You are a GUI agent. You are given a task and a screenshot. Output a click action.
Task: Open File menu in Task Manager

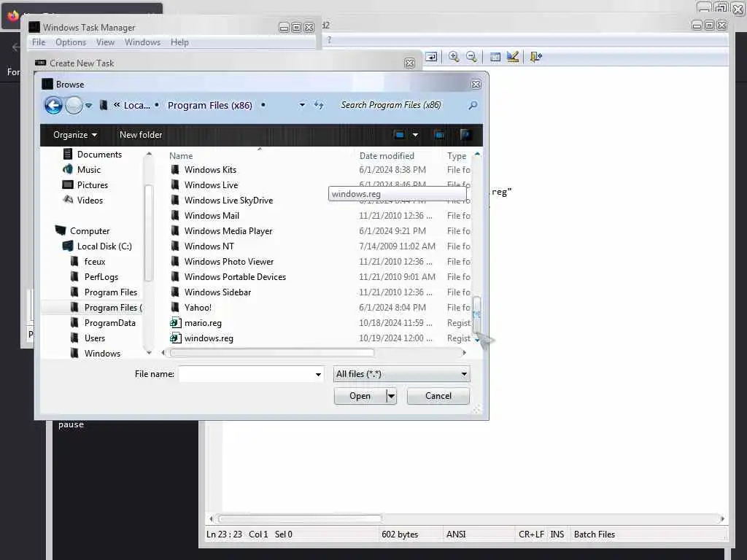[39, 42]
